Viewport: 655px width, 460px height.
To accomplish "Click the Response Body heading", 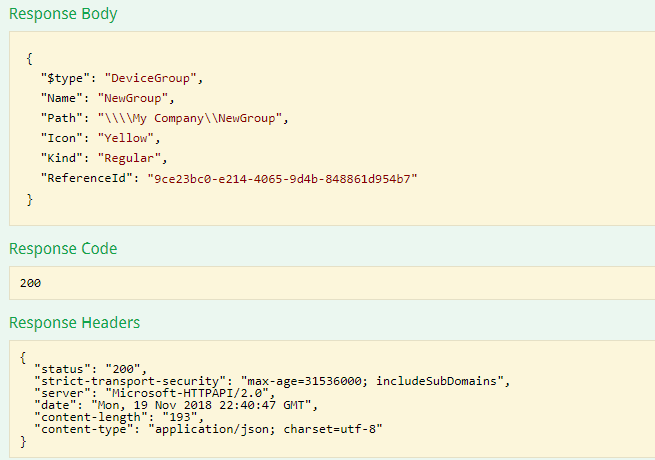I will [62, 14].
